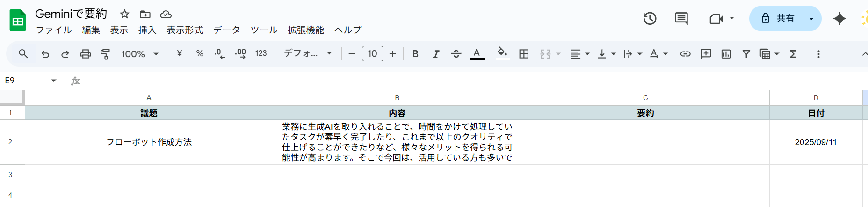Image resolution: width=868 pixels, height=207 pixels.
Task: Insert a link
Action: coord(685,54)
